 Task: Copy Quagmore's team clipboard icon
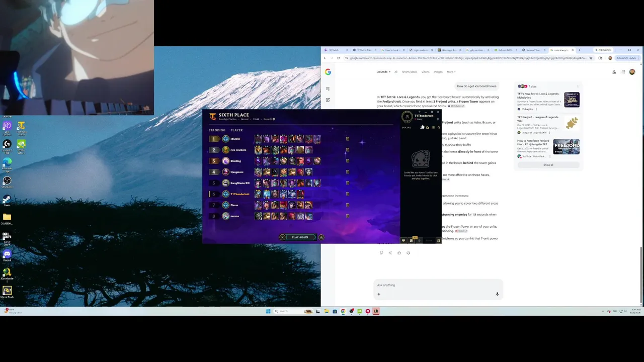point(347,172)
